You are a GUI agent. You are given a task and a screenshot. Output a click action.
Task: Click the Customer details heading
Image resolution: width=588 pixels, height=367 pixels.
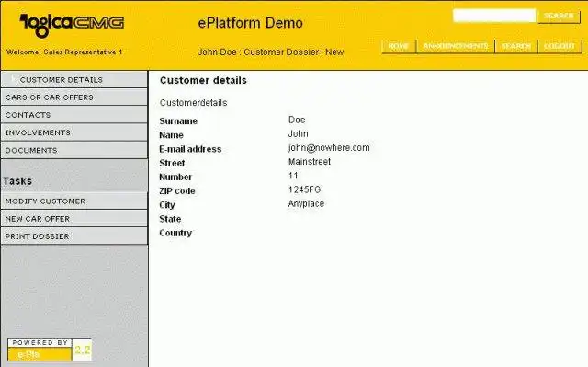(203, 80)
